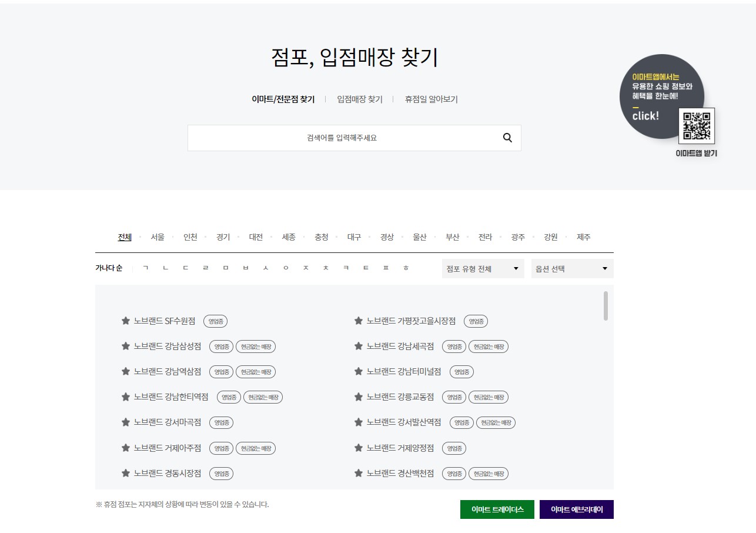Filter by consonant ㅁ
The width and height of the screenshot is (756, 533).
[226, 268]
